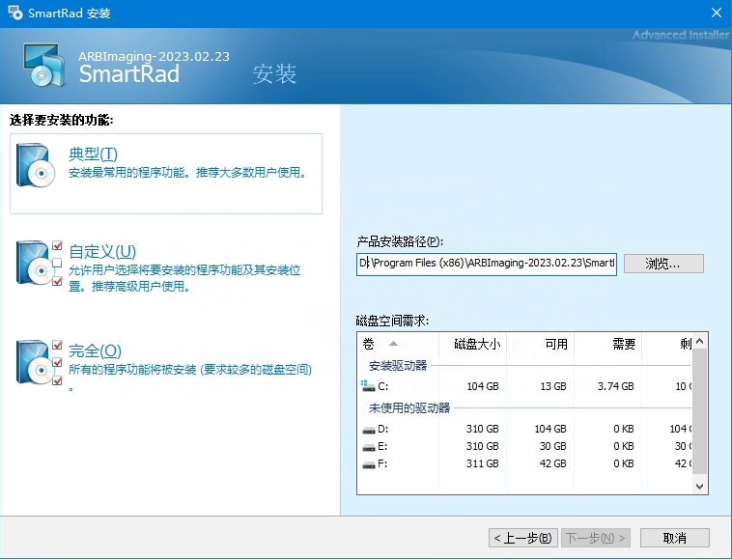
Task: Select the F: drive row
Action: tap(524, 463)
